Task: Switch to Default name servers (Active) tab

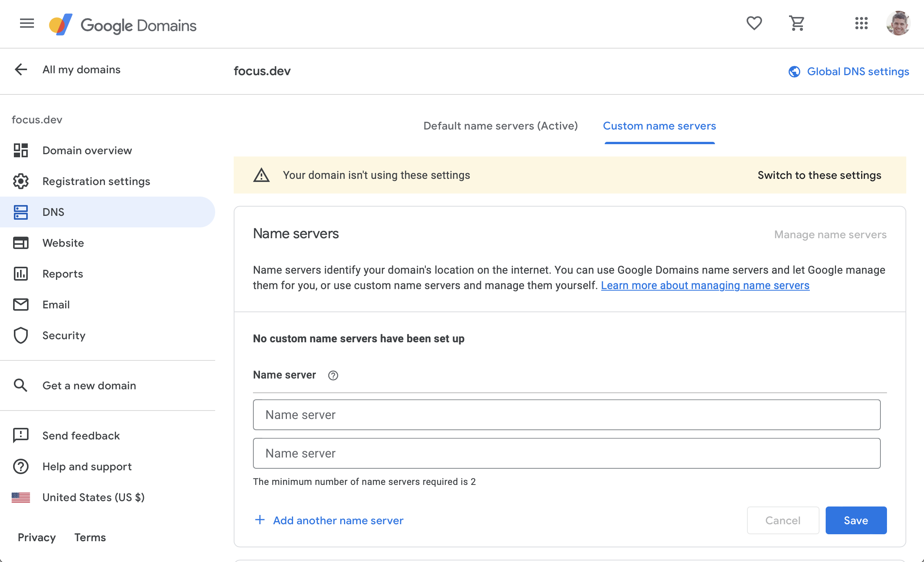Action: click(501, 126)
